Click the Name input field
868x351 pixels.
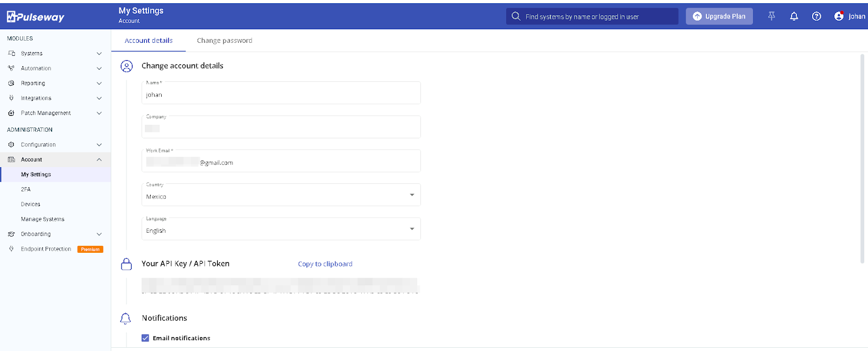(280, 94)
